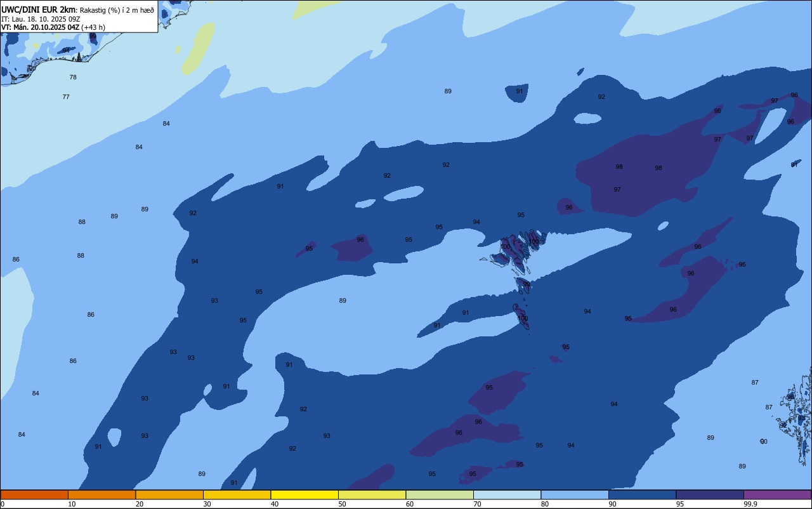Click the 90–95 dark blue legend swatch
812x509 pixels.
[x=642, y=494]
